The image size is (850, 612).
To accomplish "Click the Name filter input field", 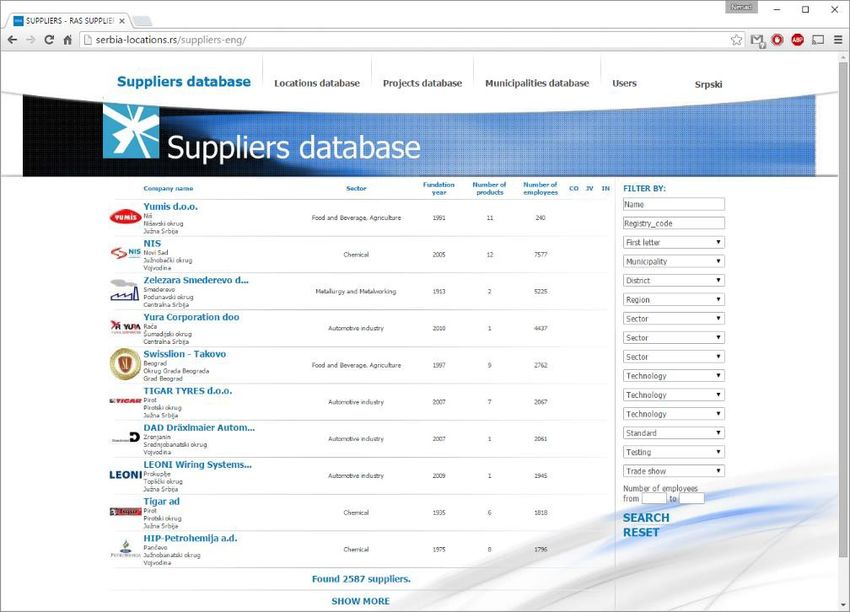I will 673,204.
